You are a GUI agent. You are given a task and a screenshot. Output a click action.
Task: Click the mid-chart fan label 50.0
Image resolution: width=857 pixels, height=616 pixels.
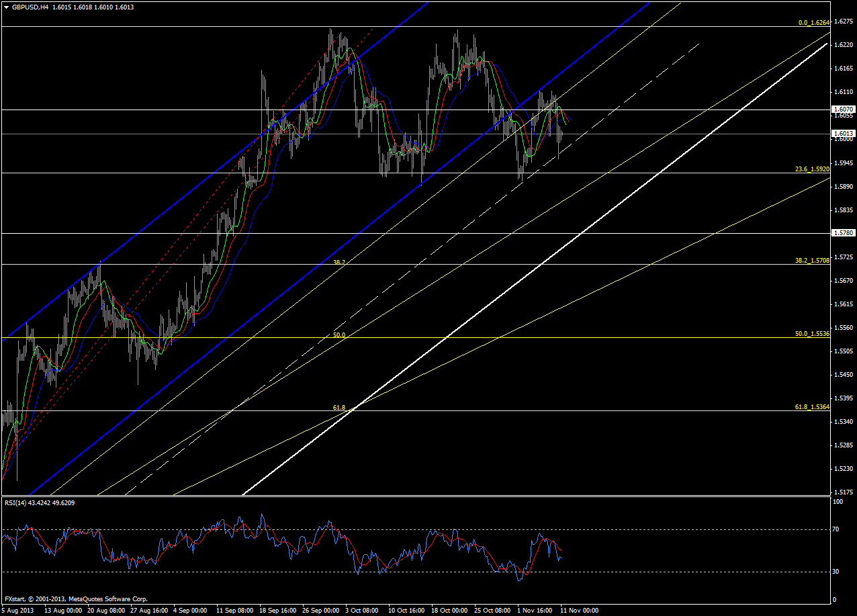coord(339,335)
